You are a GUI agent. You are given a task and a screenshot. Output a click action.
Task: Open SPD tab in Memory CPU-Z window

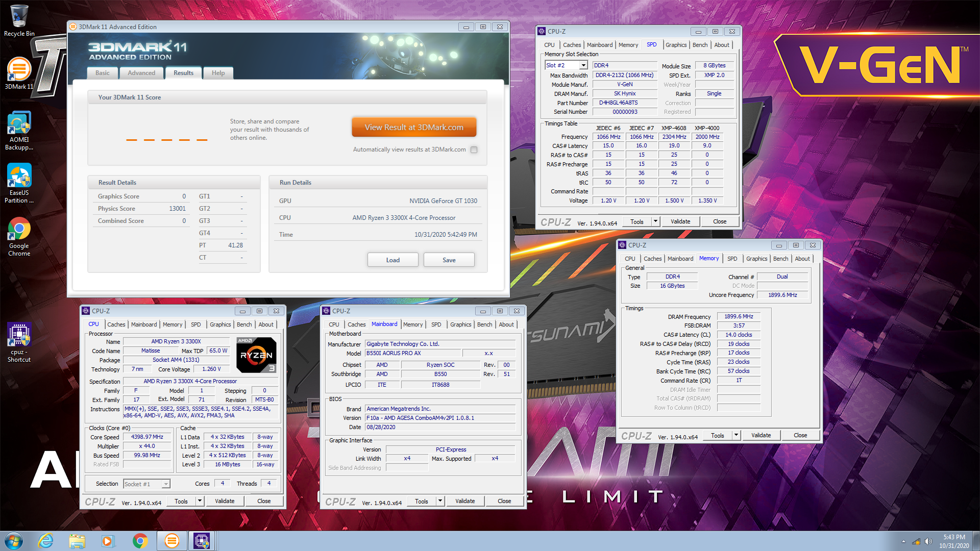click(732, 259)
